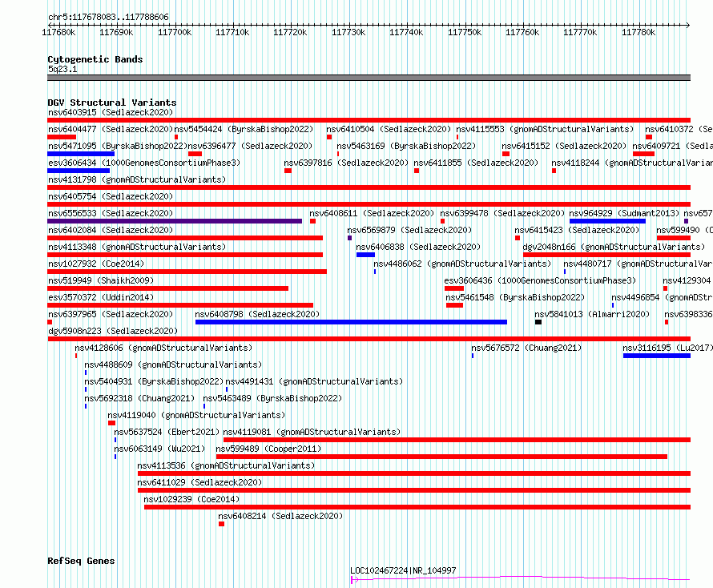The image size is (713, 588).
Task: Click the purple bar of nsv6556533
Action: pyautogui.click(x=175, y=221)
